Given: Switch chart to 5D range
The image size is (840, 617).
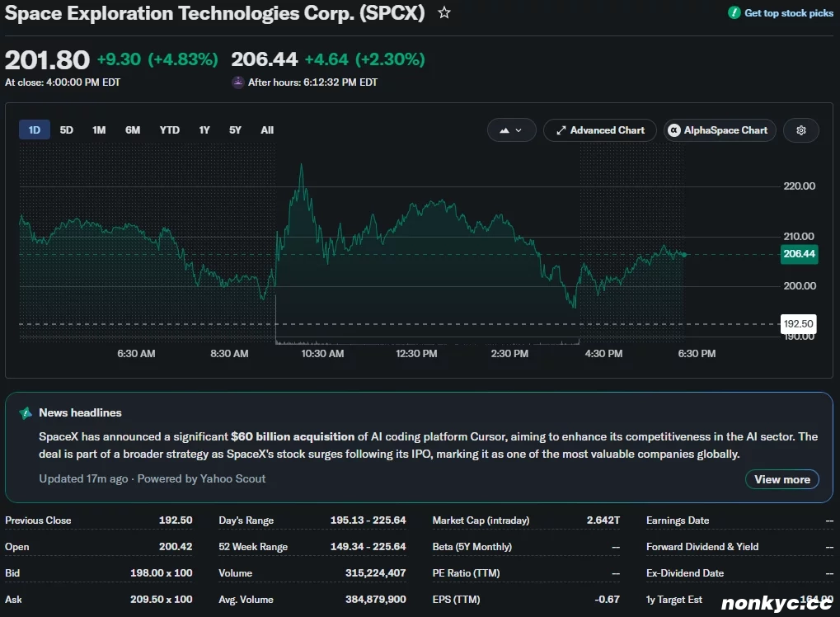Looking at the screenshot, I should [x=67, y=130].
